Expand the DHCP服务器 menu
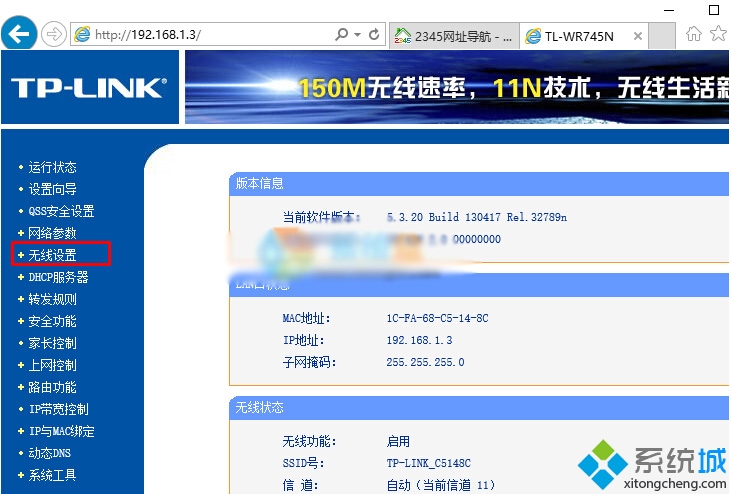 [58, 277]
